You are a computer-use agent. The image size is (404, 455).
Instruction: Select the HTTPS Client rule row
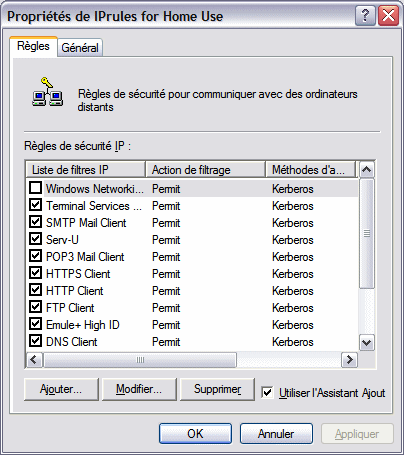click(x=192, y=274)
